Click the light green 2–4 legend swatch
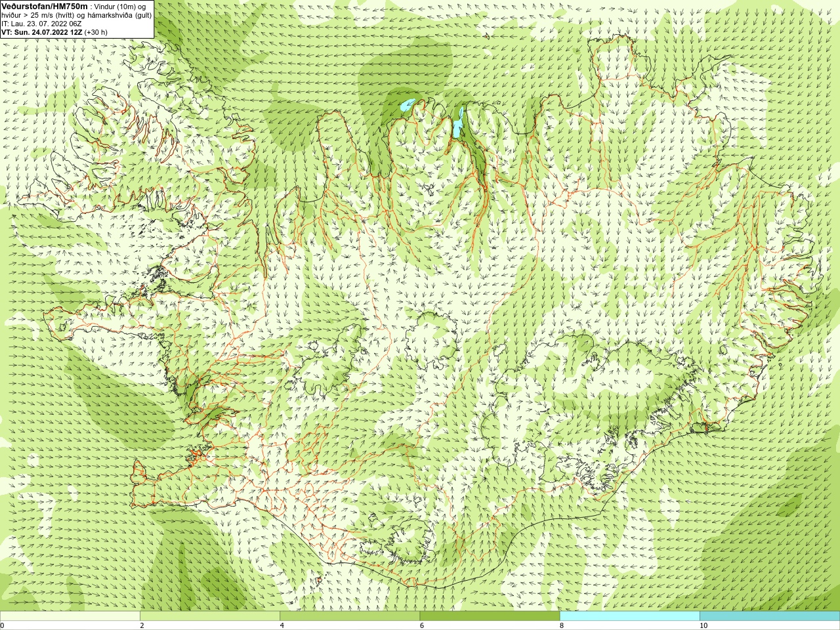The height and width of the screenshot is (630, 840). tap(210, 616)
